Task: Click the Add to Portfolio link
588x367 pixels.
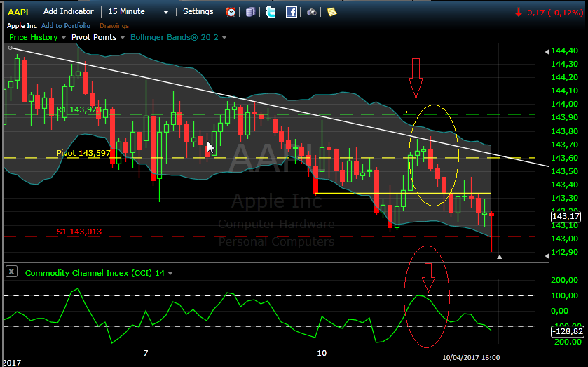Action: click(x=66, y=25)
